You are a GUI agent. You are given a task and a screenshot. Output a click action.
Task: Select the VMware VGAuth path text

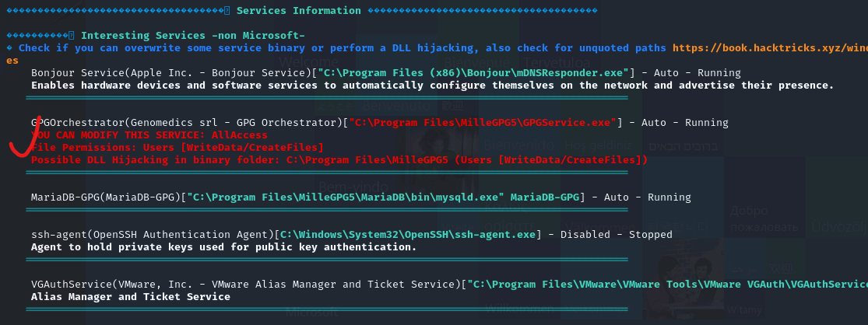click(668, 284)
